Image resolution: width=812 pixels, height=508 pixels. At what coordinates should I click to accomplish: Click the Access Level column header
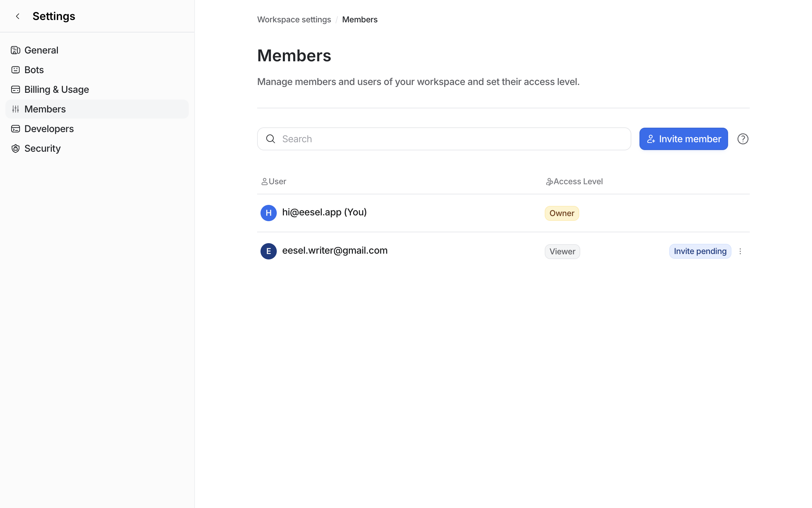[574, 182]
